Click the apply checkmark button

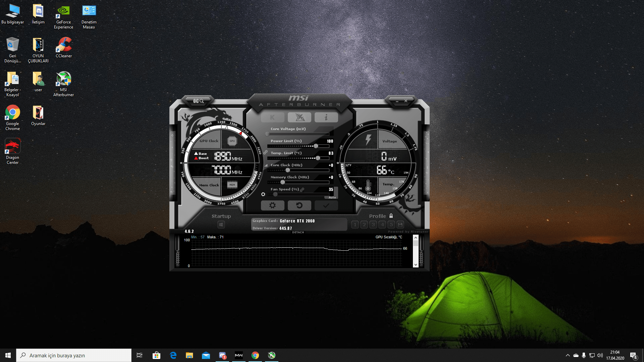(x=326, y=205)
